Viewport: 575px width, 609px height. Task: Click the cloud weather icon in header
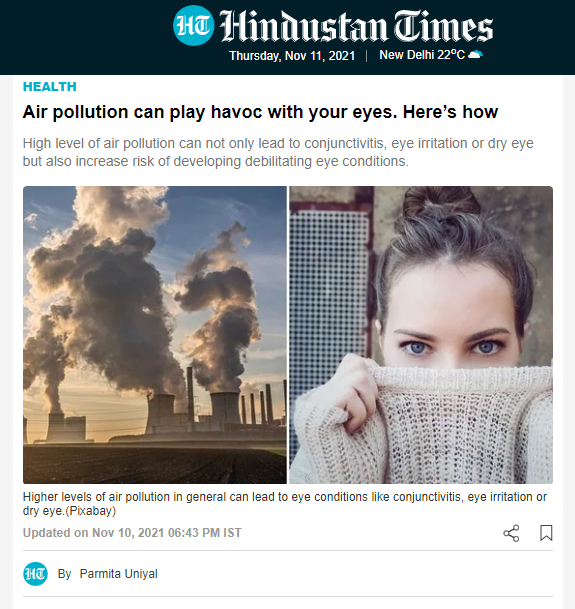(476, 54)
